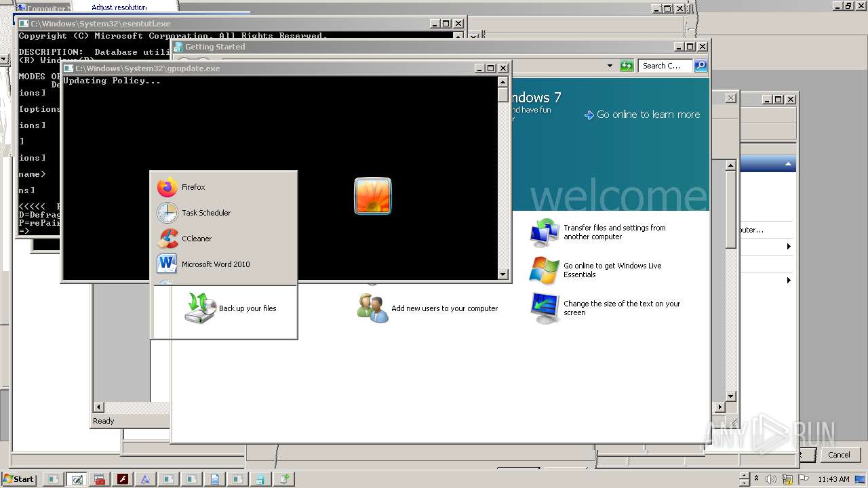Open the green arrow device taskbar icon

click(x=283, y=479)
